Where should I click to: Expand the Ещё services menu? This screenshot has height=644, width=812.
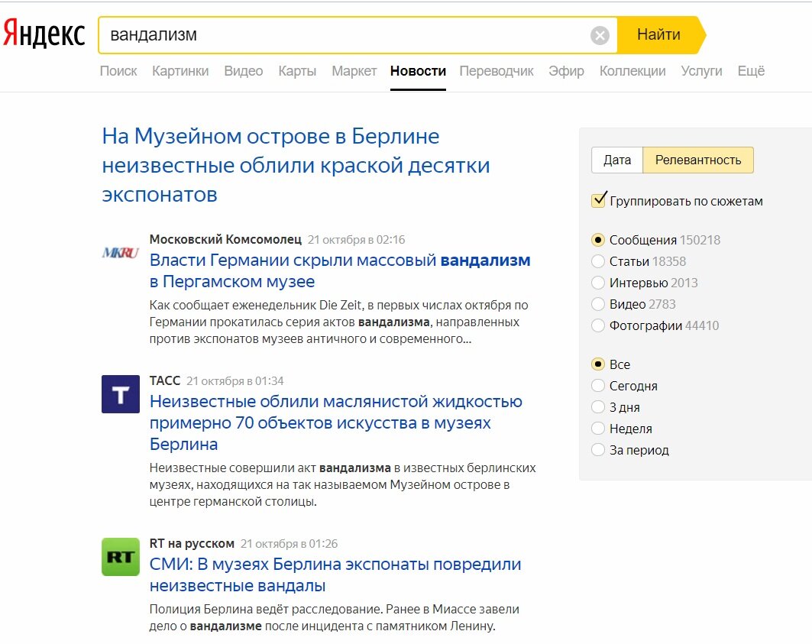(x=751, y=71)
